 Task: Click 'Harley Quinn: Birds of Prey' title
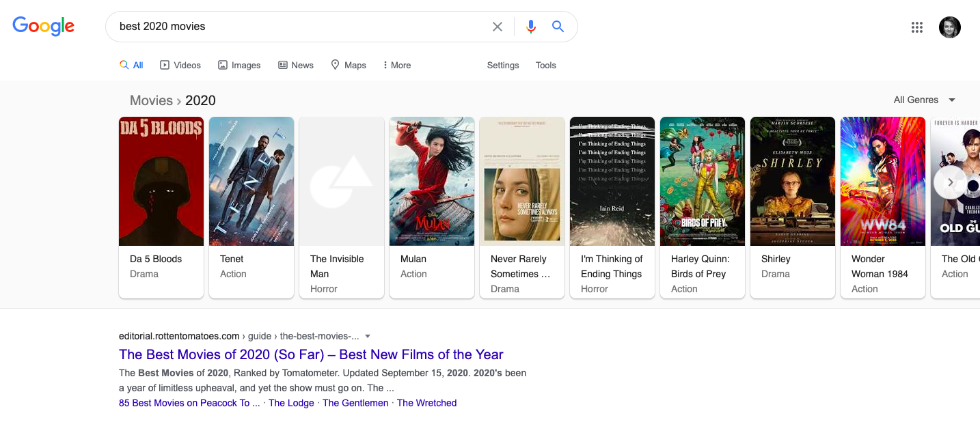tap(700, 266)
